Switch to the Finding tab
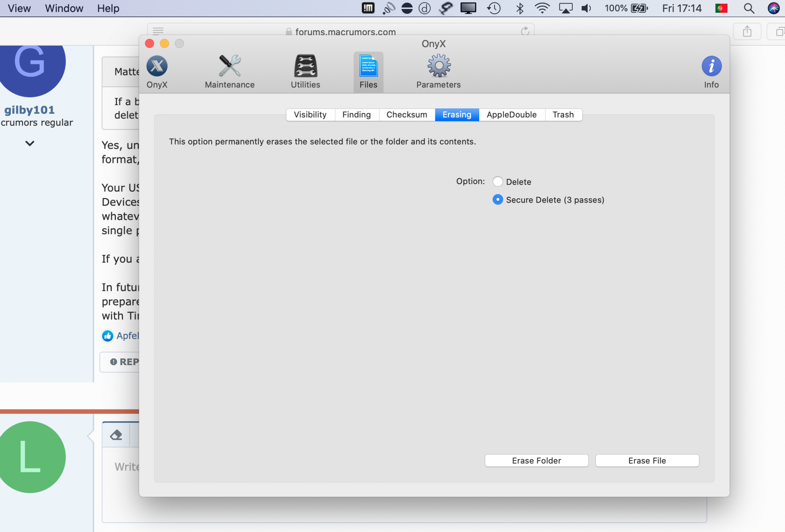 point(356,115)
